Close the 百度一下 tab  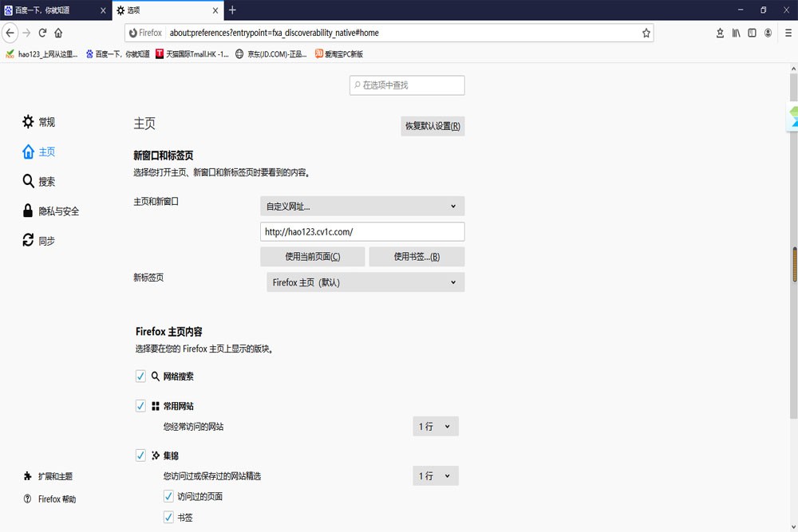(103, 10)
